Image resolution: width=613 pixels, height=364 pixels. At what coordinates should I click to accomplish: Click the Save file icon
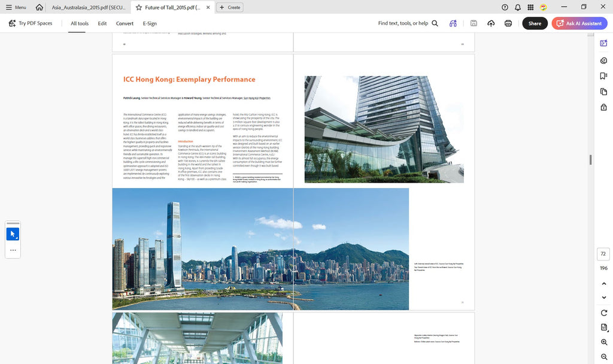474,23
